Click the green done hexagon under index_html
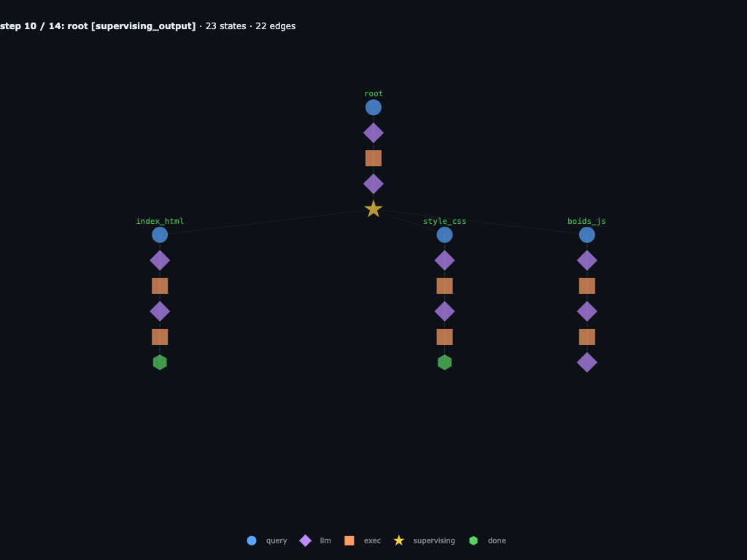747x560 pixels. point(160,362)
